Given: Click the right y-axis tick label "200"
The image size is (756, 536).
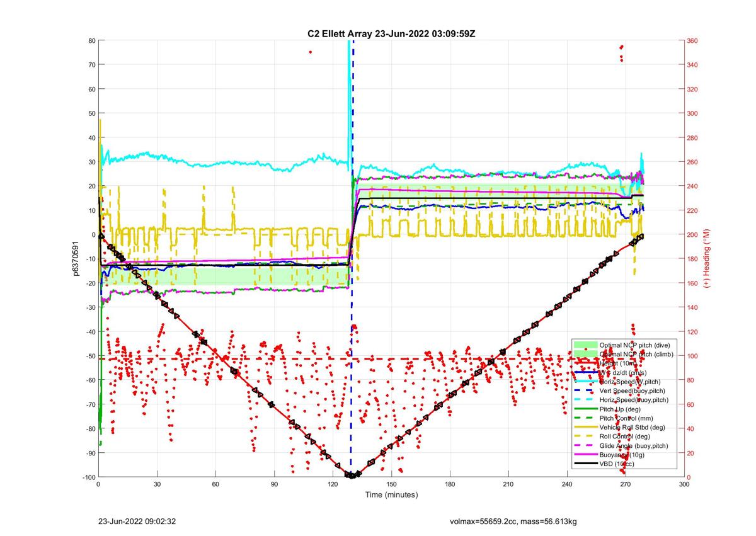Looking at the screenshot, I should (693, 234).
